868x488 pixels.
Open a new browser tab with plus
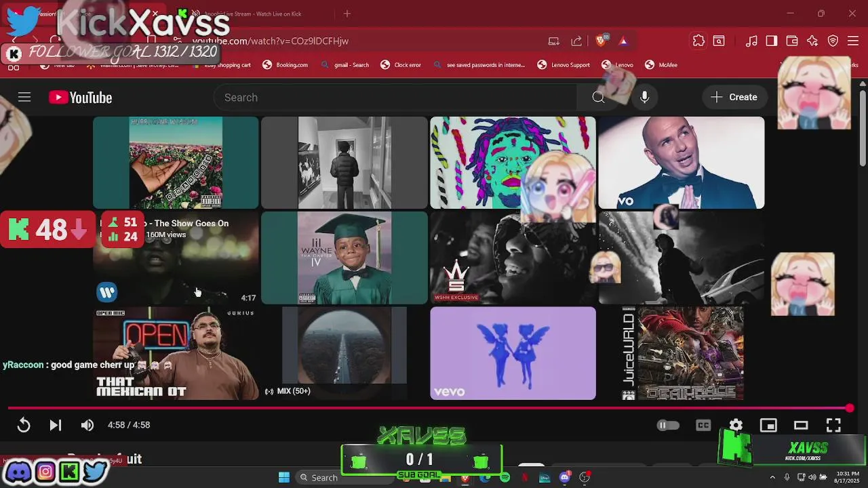(347, 14)
